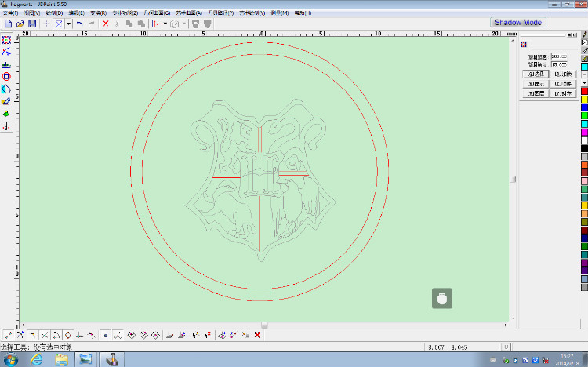Viewport: 588px width, 367px height.
Task: Click the first numeric input field showing 200
Action: tap(559, 56)
